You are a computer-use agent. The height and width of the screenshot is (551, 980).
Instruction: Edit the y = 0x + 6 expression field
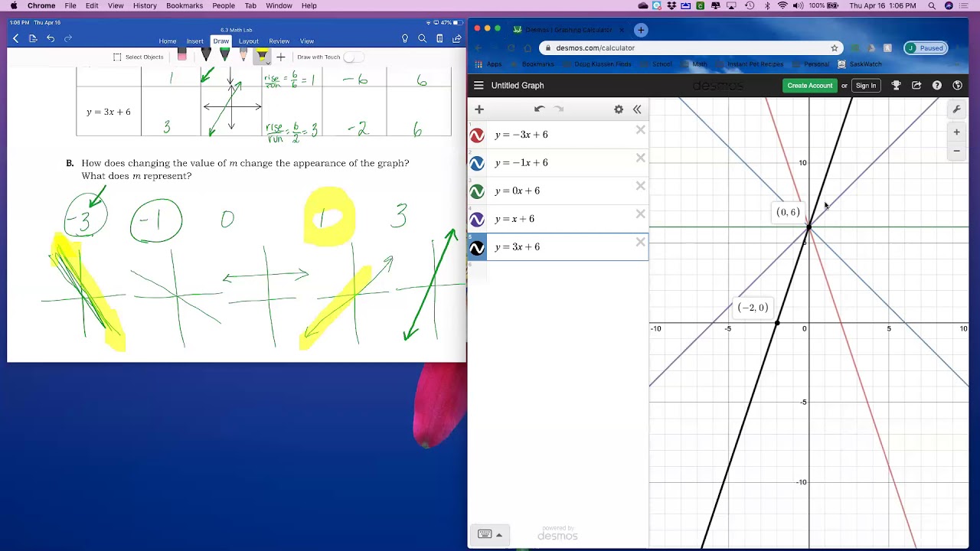pyautogui.click(x=567, y=191)
